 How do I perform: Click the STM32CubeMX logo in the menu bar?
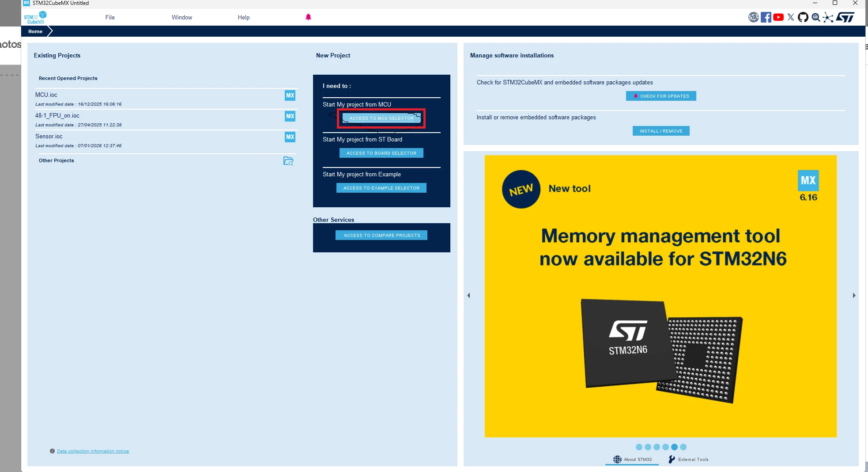(35, 18)
